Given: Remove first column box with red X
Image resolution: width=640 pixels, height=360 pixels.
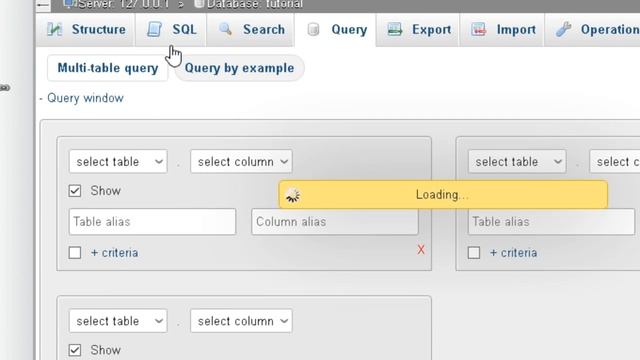Looking at the screenshot, I should [421, 250].
